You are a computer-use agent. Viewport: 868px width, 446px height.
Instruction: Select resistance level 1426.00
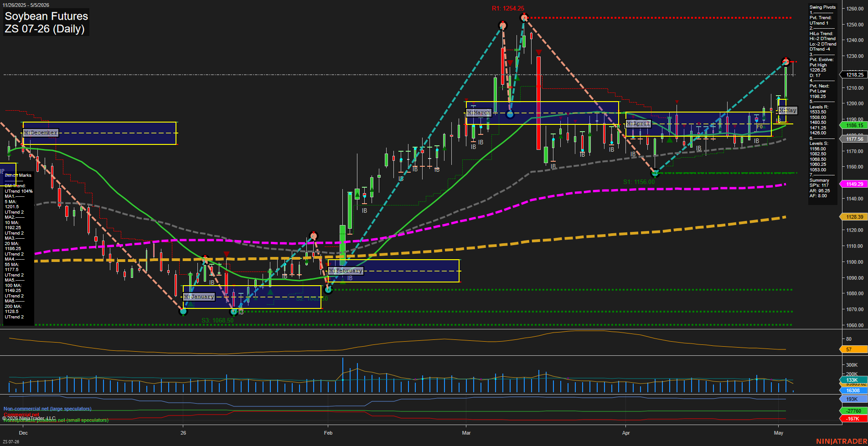click(818, 133)
